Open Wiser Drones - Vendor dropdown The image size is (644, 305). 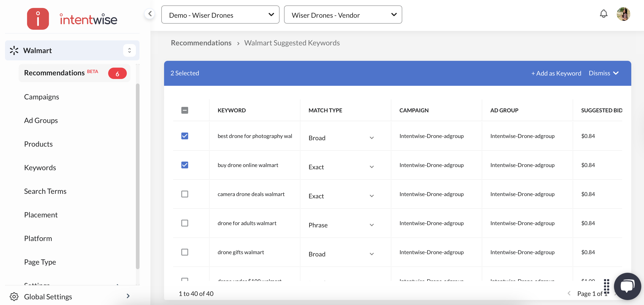(343, 15)
